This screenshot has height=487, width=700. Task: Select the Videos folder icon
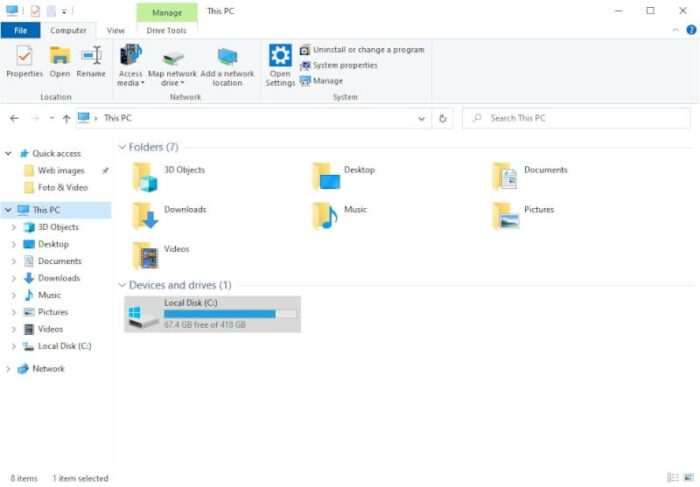(x=146, y=256)
